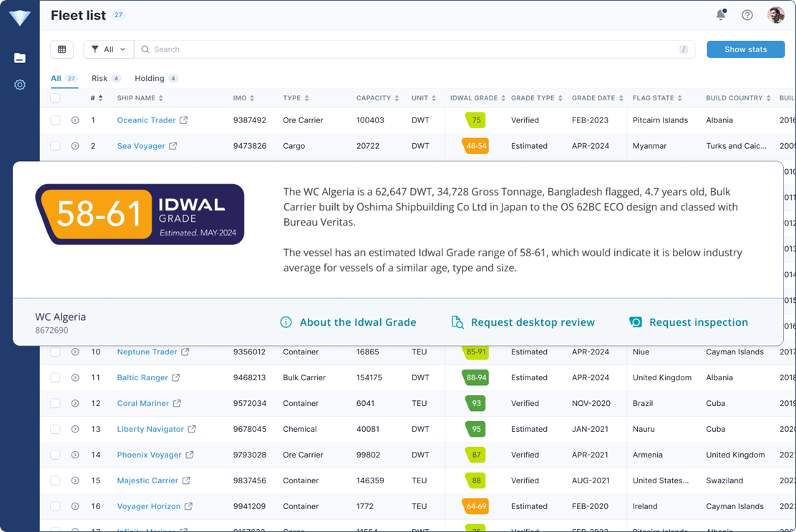
Task: Select the checkbox for Baltic Ranger row
Action: point(55,378)
